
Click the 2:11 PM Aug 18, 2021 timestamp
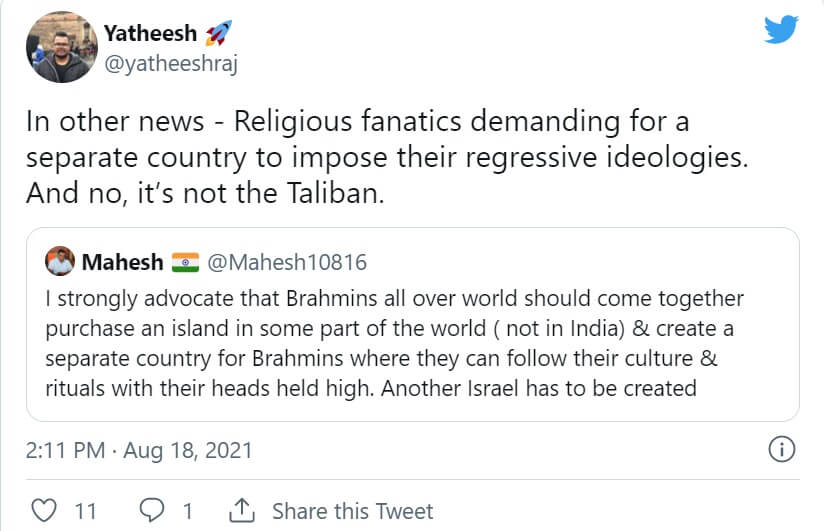tap(139, 451)
